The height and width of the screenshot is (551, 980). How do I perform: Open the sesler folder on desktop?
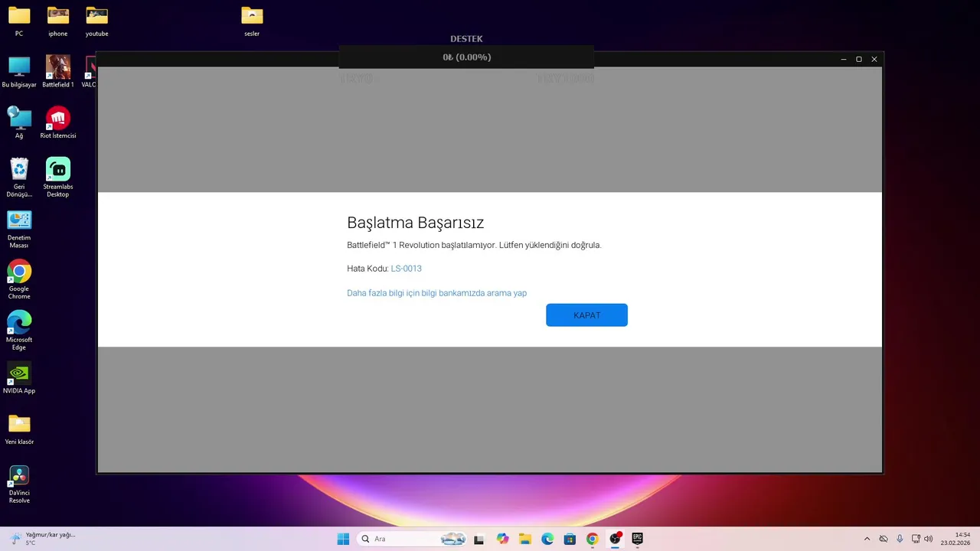(252, 21)
